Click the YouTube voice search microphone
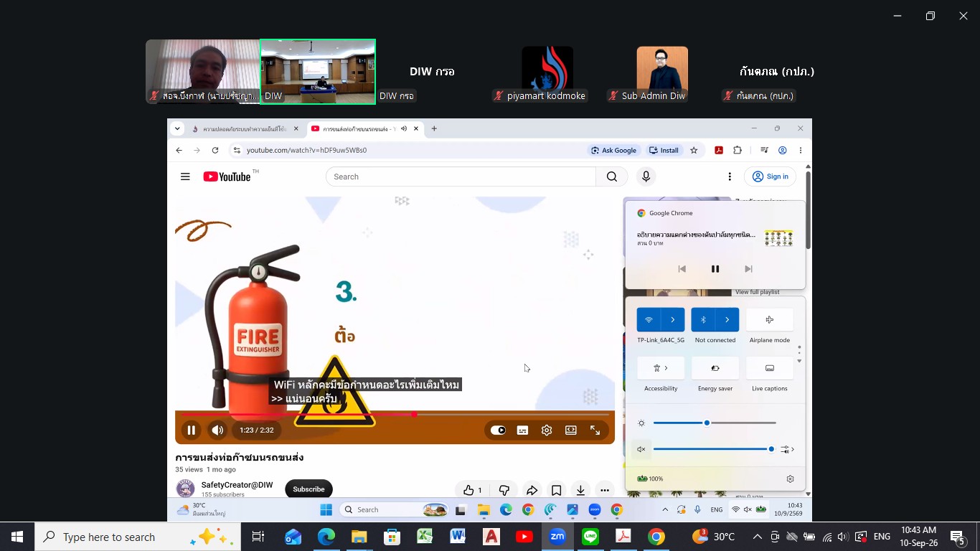 [646, 176]
